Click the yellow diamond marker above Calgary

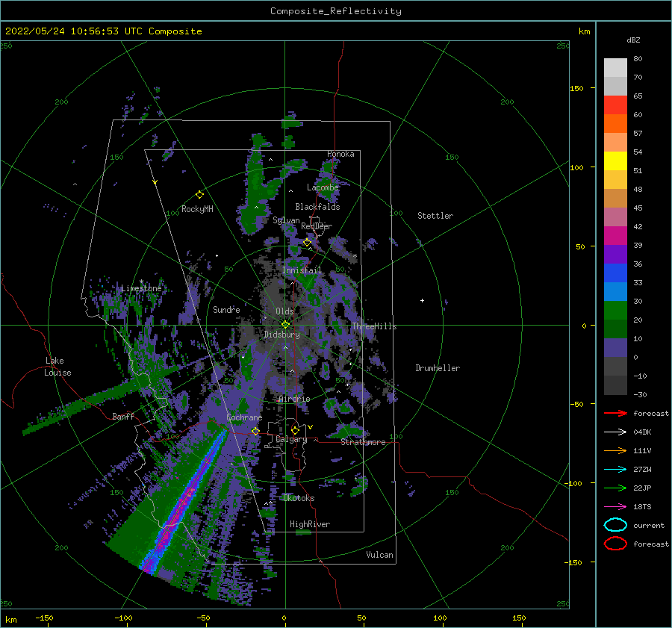click(295, 430)
